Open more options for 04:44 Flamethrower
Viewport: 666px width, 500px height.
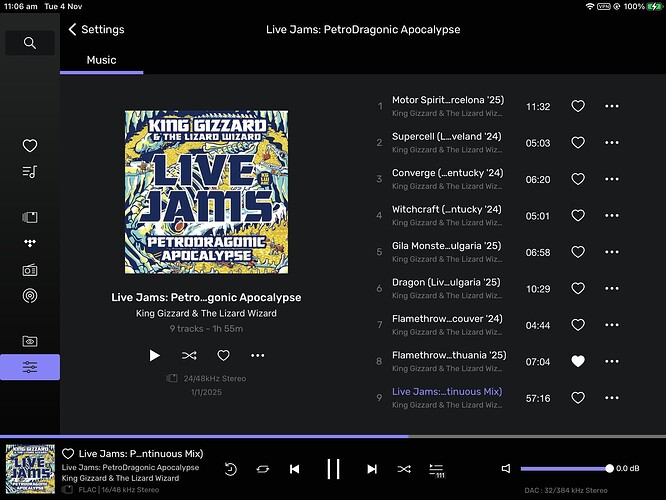point(612,325)
